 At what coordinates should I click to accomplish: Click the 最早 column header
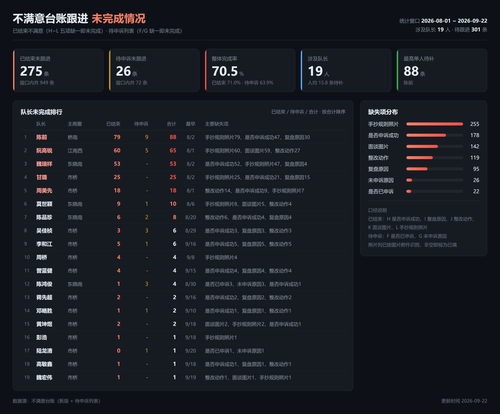(190, 124)
